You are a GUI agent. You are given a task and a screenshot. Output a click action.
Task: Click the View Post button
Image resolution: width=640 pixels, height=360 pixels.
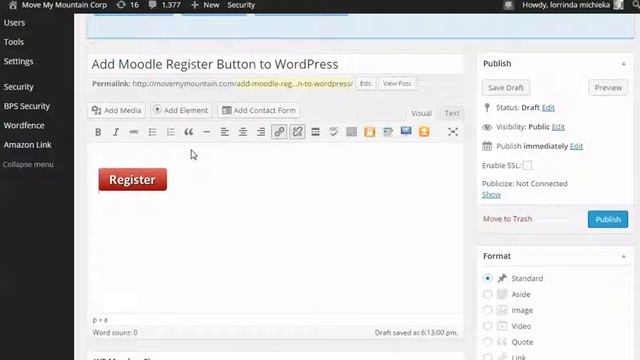pyautogui.click(x=397, y=83)
